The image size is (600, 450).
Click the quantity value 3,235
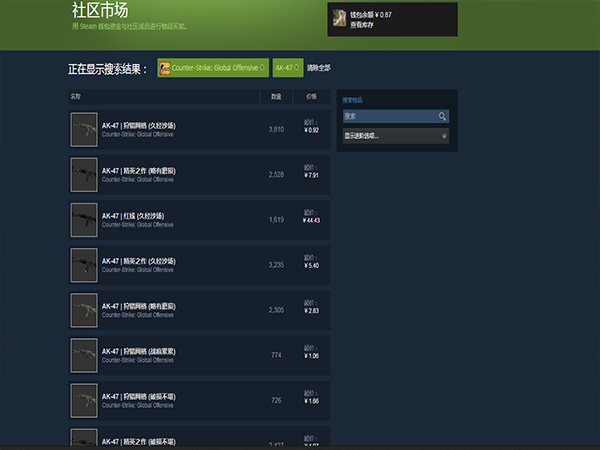(276, 265)
